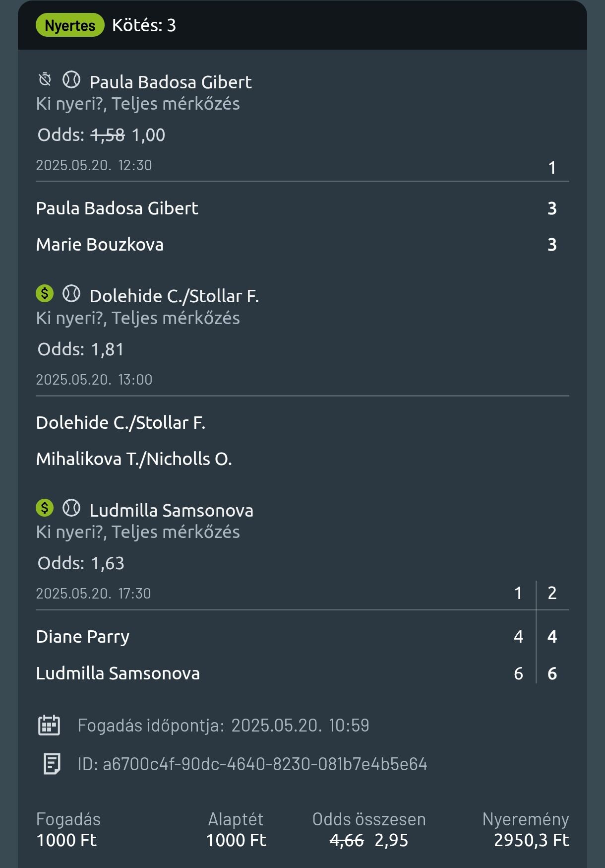Tap the set 2 column header for Samsonova match
Viewport: 605px width, 868px height.
(552, 593)
